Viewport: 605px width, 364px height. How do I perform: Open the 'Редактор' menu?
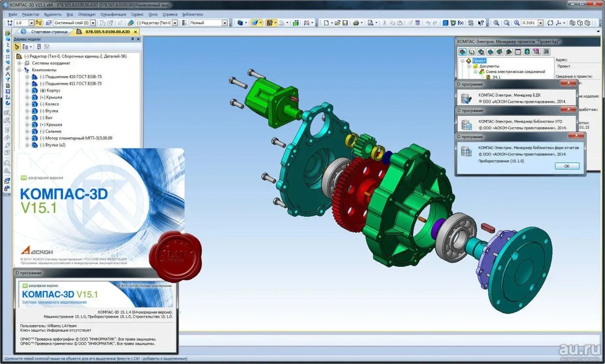point(30,14)
